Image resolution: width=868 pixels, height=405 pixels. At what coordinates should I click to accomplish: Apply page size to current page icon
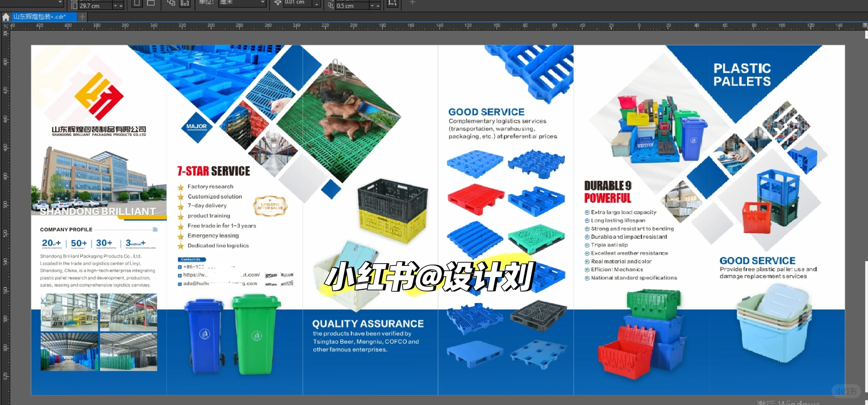coord(185,3)
